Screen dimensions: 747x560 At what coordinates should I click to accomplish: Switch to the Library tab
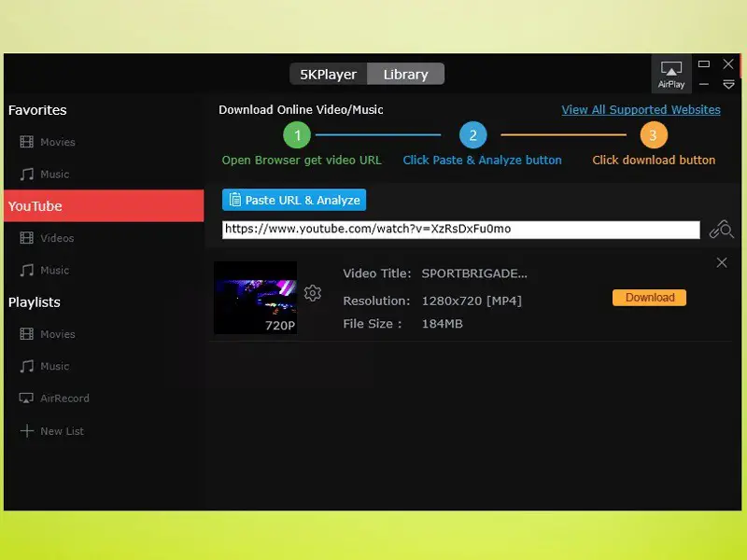point(405,75)
